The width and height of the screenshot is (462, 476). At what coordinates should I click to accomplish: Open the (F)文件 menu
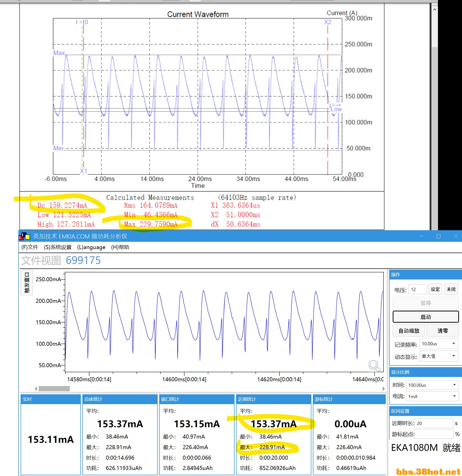(30, 247)
